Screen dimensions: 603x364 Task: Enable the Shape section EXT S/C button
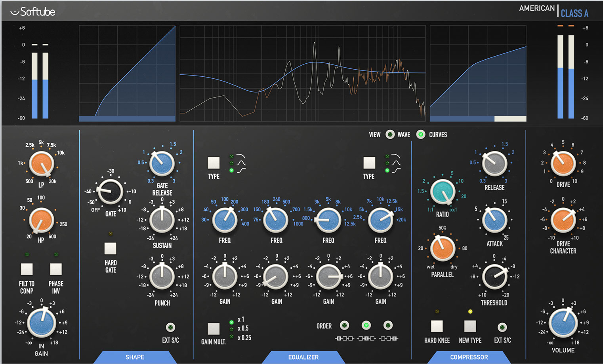coord(170,327)
